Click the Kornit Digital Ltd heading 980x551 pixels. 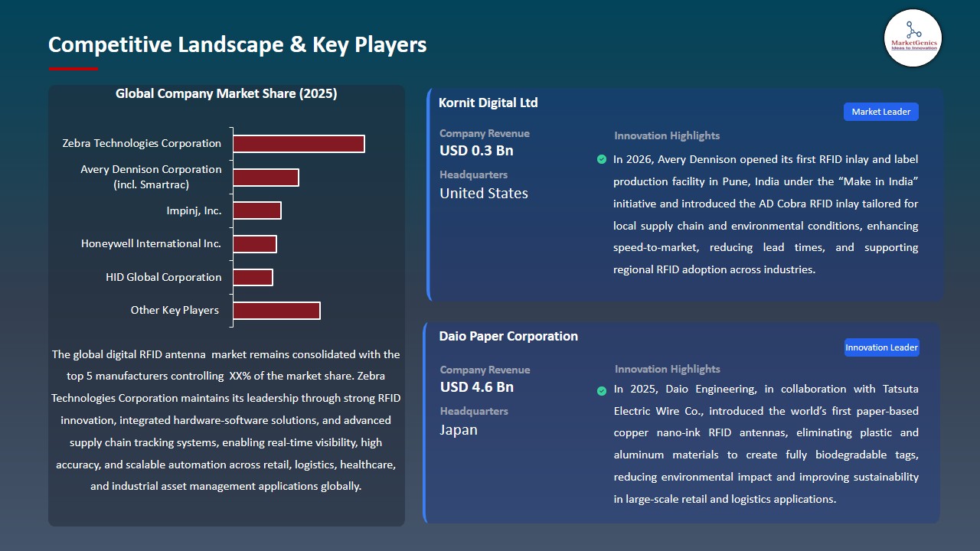pos(488,103)
